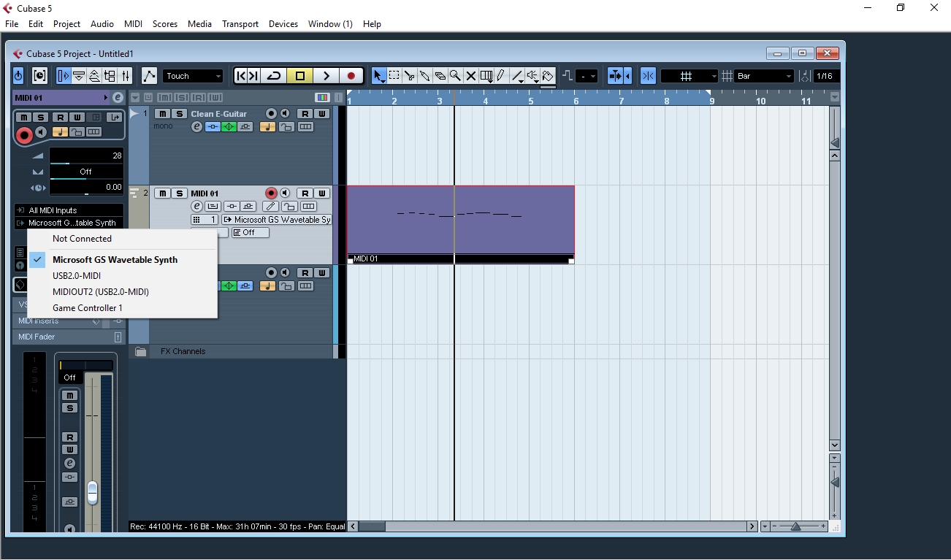Viewport: 951px width, 560px height.
Task: Select the Clean E-Guitar track name
Action: point(219,114)
